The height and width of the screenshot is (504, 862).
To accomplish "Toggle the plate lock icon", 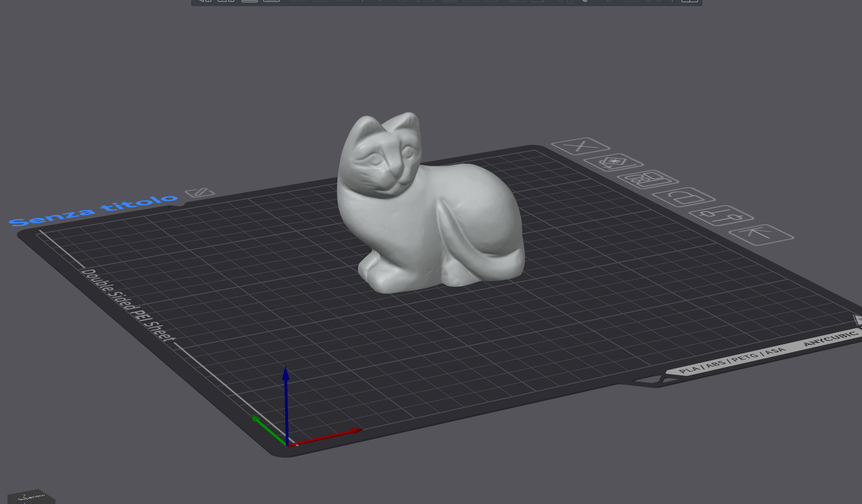I will [x=683, y=197].
